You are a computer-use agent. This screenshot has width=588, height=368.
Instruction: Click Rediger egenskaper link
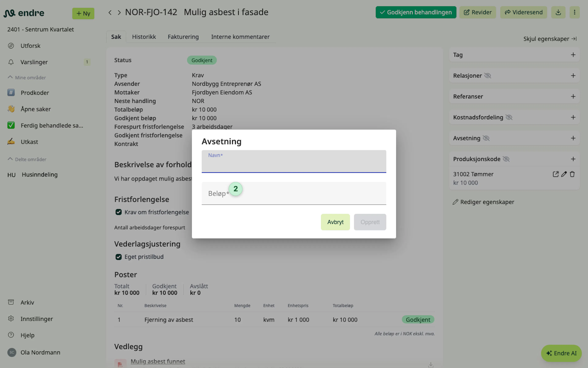tap(483, 202)
